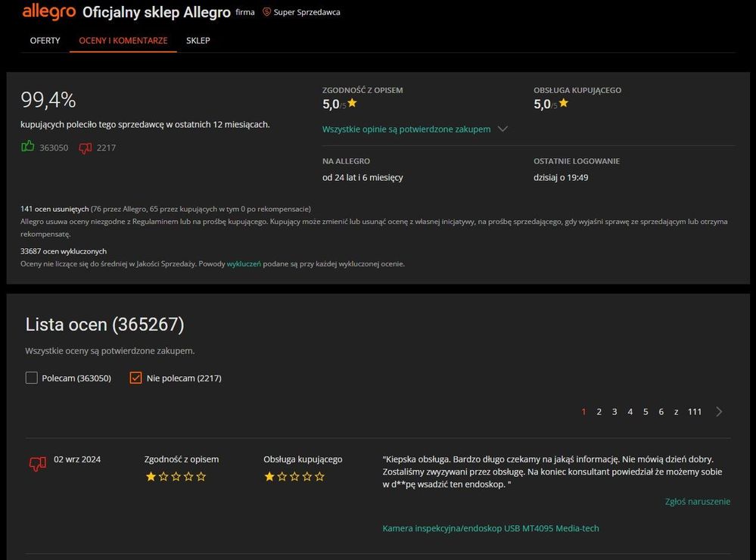The width and height of the screenshot is (756, 560).
Task: Jump to last ratings page 111
Action: (694, 412)
